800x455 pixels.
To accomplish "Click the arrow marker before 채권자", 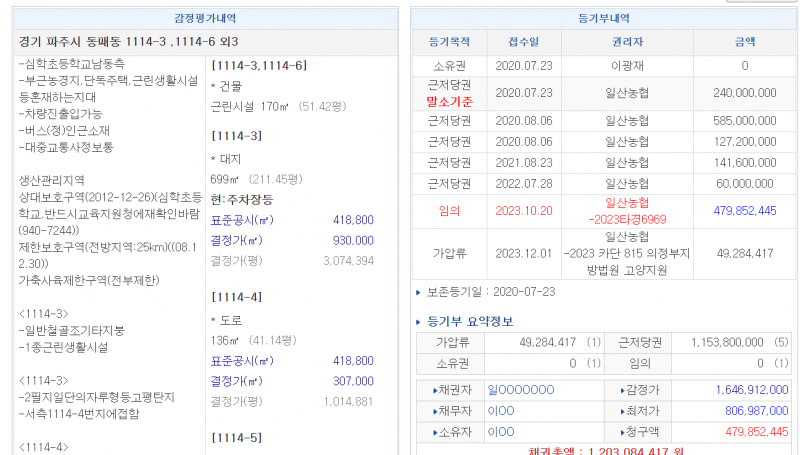I will 436,390.
